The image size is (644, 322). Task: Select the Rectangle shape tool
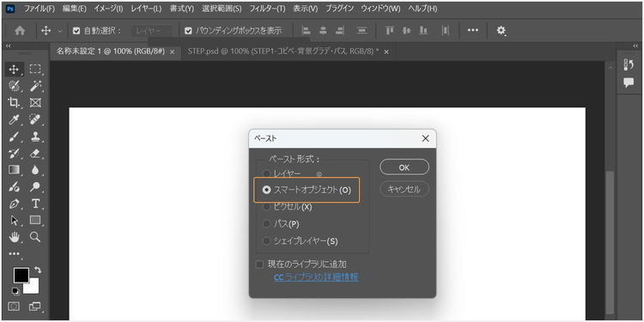click(x=35, y=220)
